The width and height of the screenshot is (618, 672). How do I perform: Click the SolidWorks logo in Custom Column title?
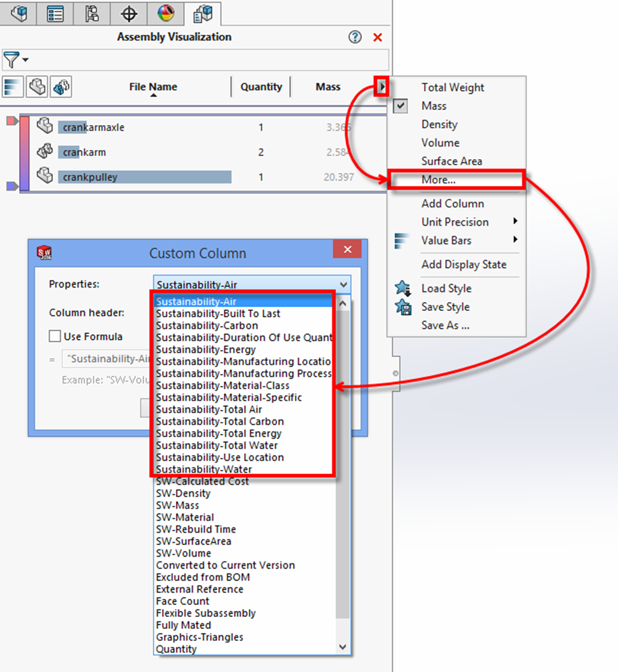(44, 252)
